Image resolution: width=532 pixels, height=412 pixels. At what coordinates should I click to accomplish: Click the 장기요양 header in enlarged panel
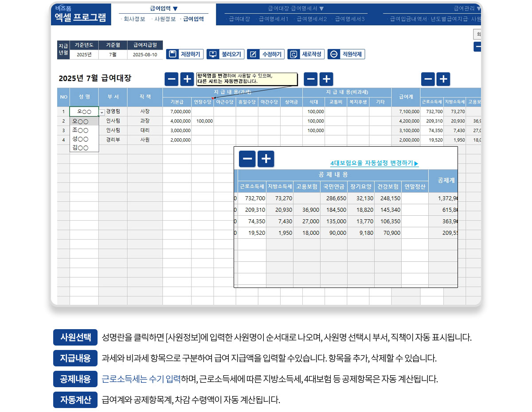coord(361,187)
